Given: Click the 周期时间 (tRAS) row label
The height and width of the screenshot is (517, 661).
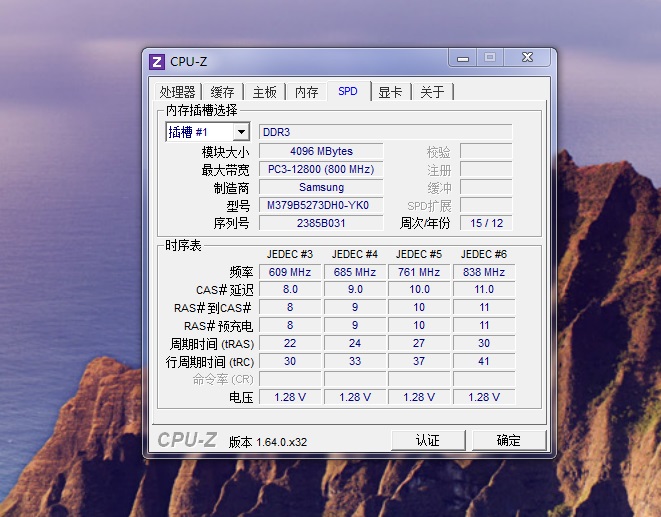Looking at the screenshot, I should [212, 344].
